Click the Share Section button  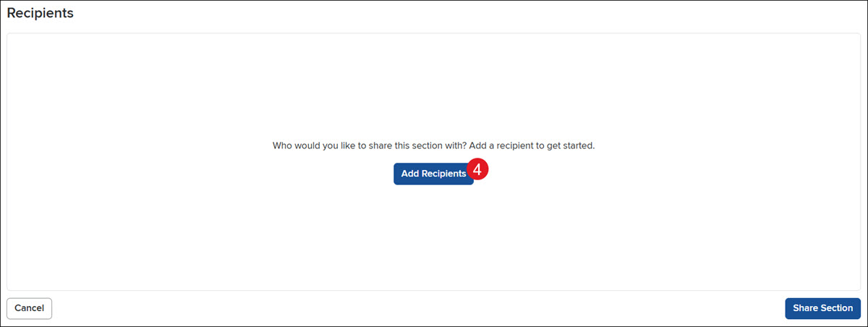(822, 308)
